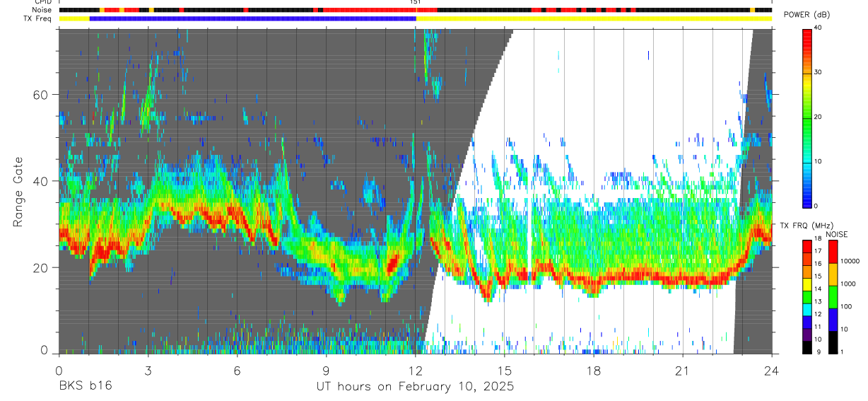Select the 9 MHz label on TX scale
The height and width of the screenshot is (401, 868).
click(x=819, y=352)
